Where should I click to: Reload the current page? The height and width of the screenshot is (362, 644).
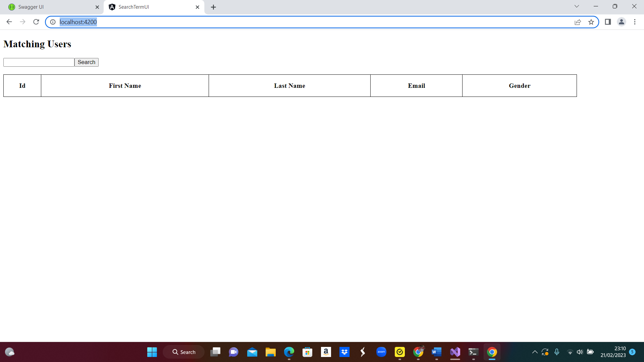point(36,22)
